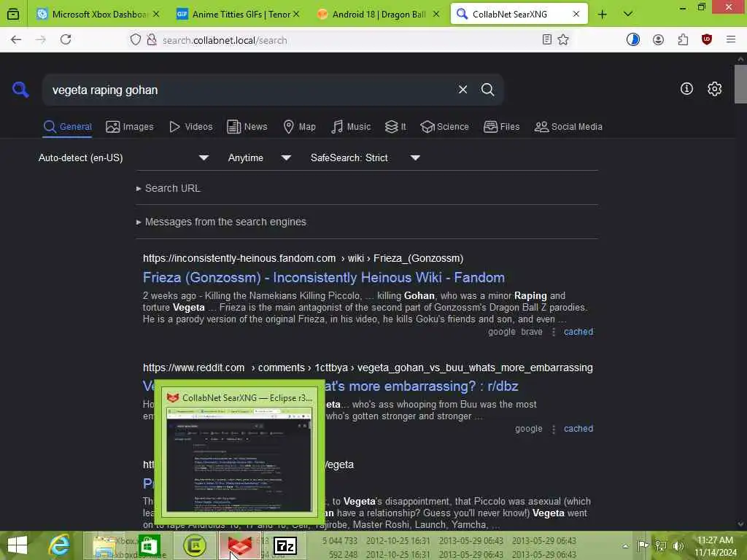The image size is (747, 560).
Task: Open the About info icon
Action: [686, 88]
